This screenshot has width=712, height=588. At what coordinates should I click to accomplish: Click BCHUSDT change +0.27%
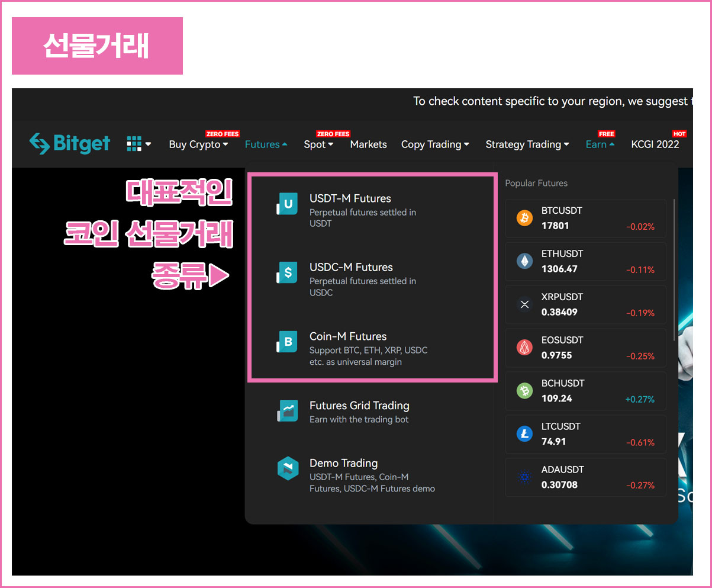coord(640,399)
